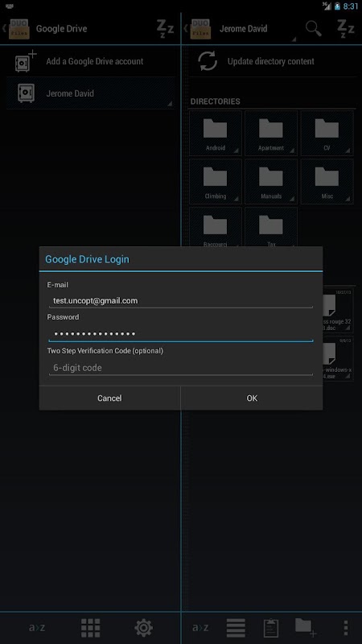Open search with the magnifier icon

click(313, 29)
